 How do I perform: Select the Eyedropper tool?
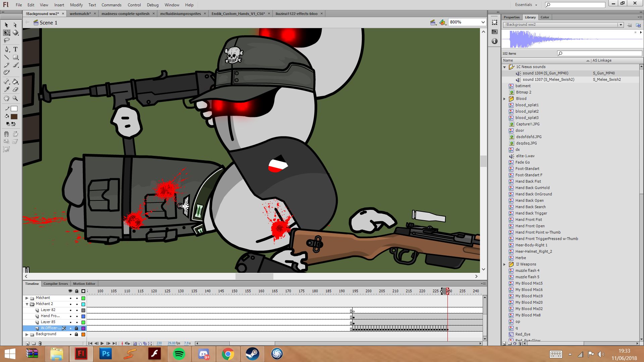6,89
